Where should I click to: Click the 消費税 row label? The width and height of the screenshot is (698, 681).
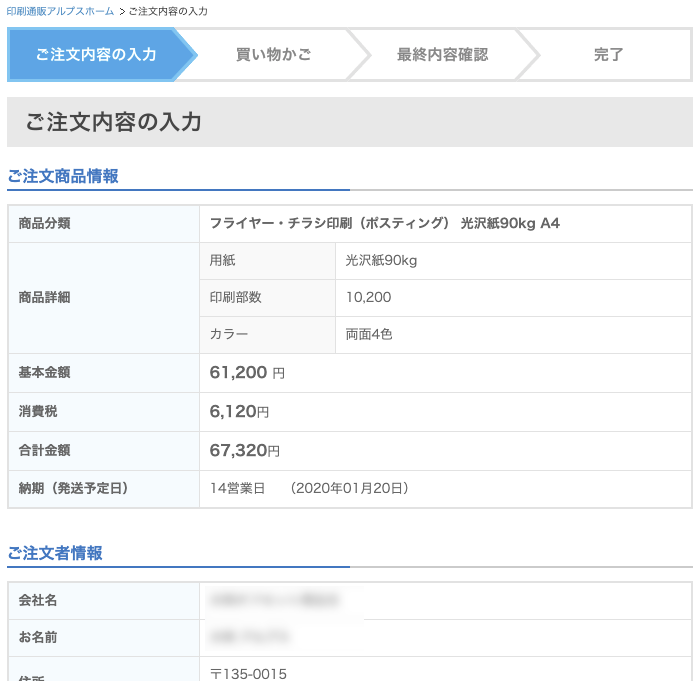(x=38, y=411)
